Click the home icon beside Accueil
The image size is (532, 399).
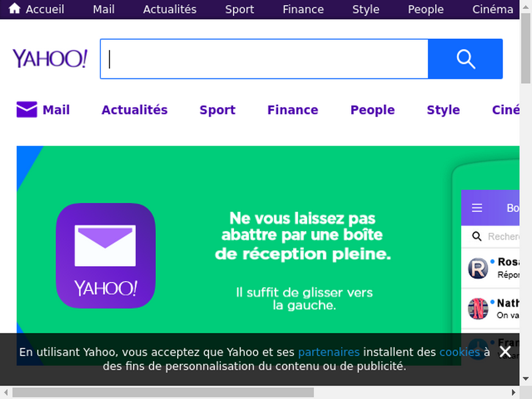[x=15, y=8]
